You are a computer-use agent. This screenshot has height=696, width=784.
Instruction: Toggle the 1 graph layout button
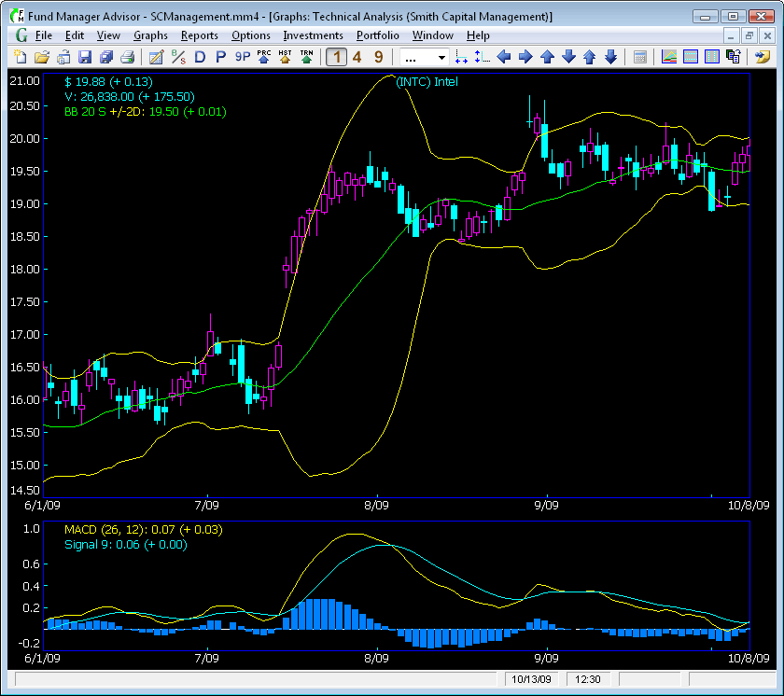[x=337, y=57]
